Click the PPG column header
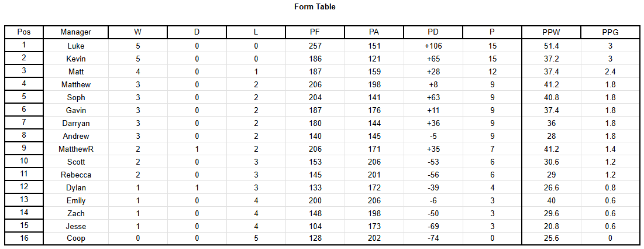 (x=610, y=32)
